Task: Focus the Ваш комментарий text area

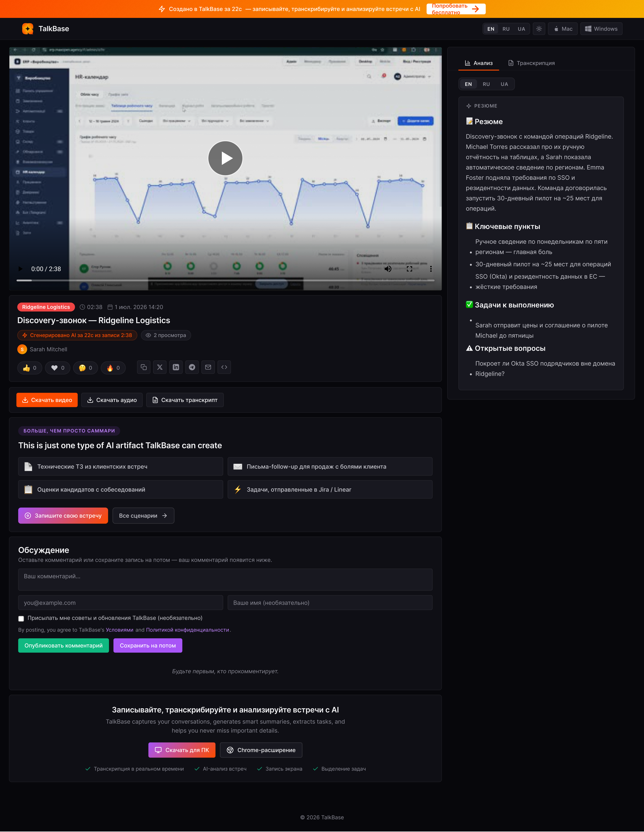Action: click(x=225, y=580)
